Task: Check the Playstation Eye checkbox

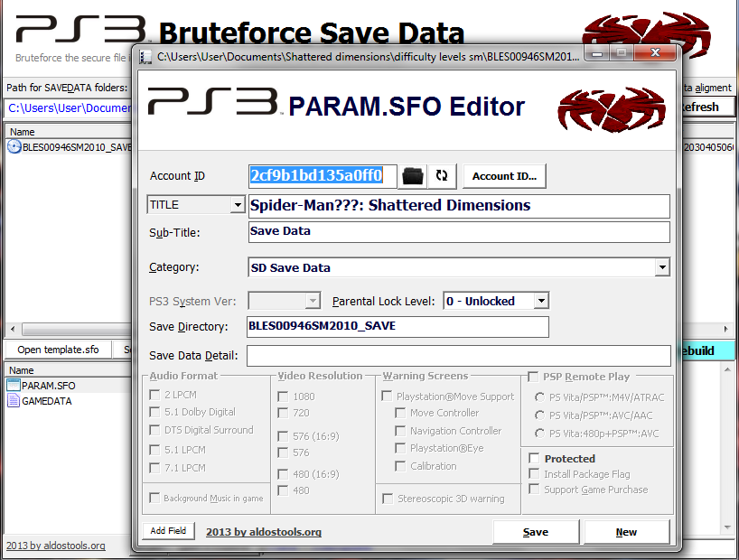Action: pos(400,448)
